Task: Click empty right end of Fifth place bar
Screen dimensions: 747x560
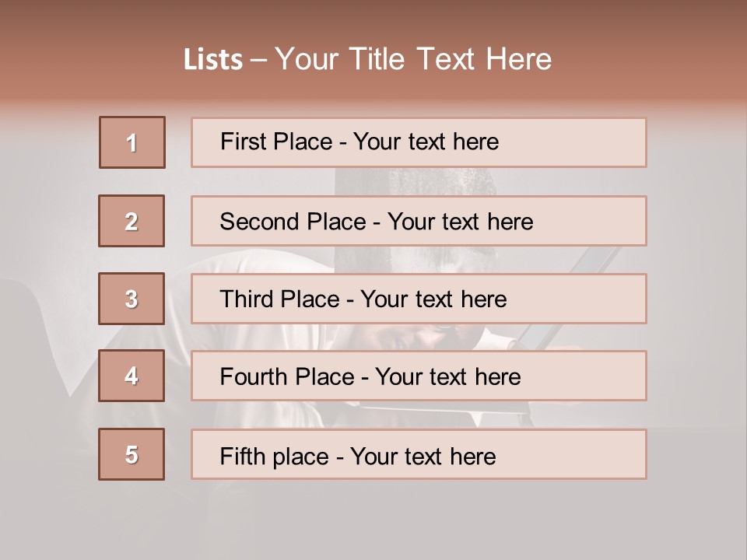Action: 572,454
